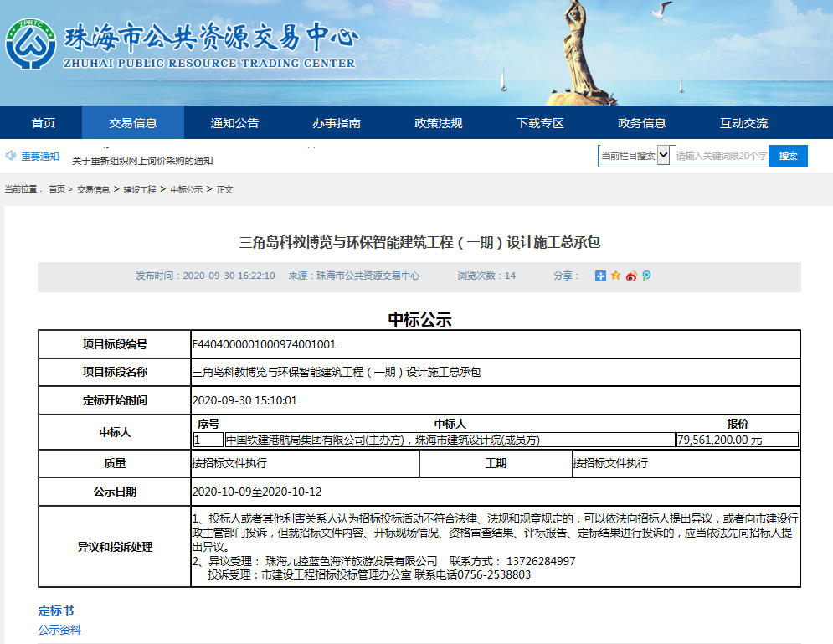Open the 办事指南 menu item
833x644 pixels.
pos(337,123)
